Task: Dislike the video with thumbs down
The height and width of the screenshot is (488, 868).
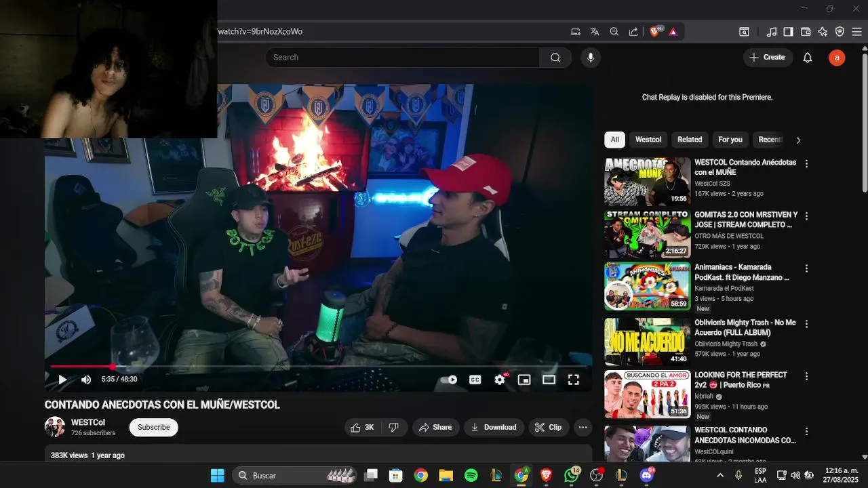Action: (x=394, y=427)
